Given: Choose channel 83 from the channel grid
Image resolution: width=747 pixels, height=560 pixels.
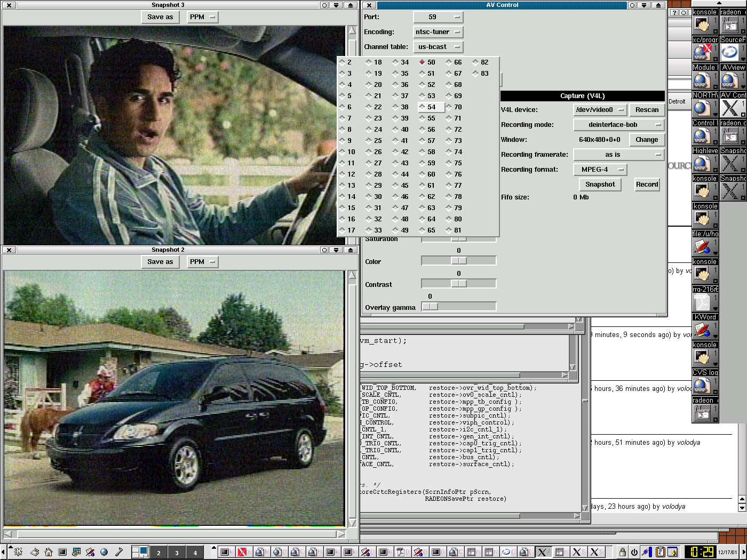Looking at the screenshot, I should pyautogui.click(x=480, y=74).
